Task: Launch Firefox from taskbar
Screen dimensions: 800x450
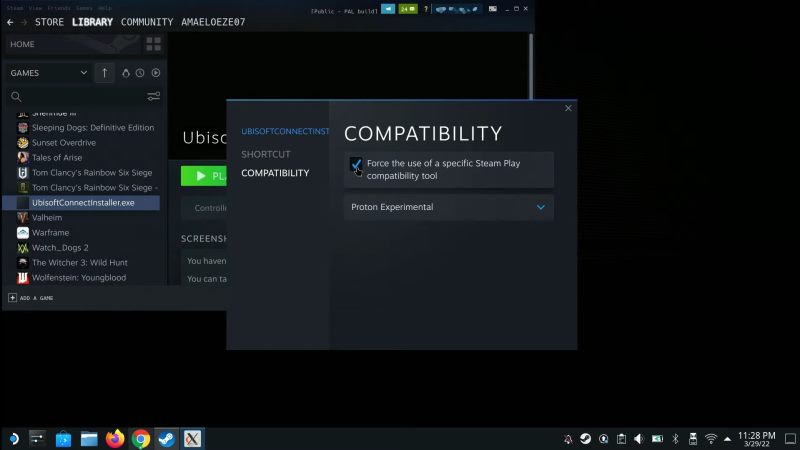Action: (115, 439)
